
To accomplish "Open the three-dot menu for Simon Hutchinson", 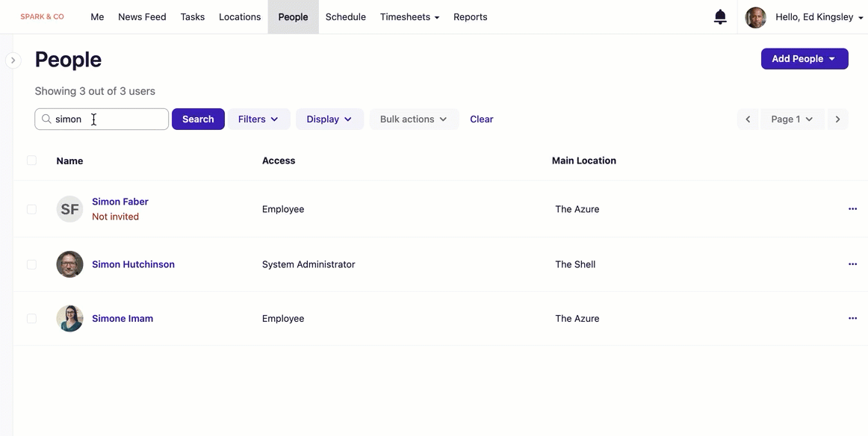I will [x=852, y=264].
